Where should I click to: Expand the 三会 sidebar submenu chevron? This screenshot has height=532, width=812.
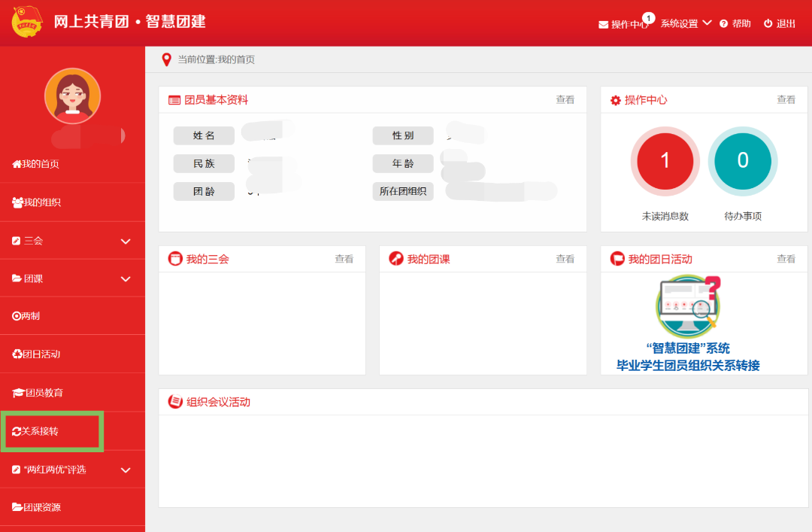(x=126, y=242)
